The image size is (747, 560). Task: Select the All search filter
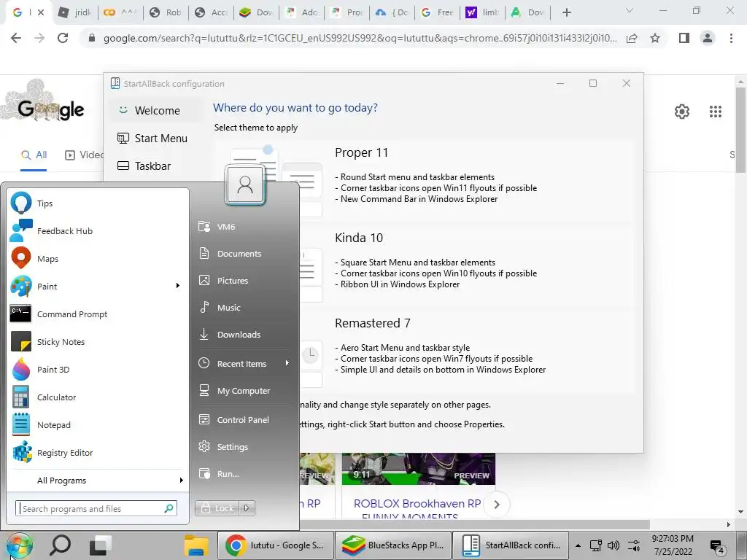(34, 155)
